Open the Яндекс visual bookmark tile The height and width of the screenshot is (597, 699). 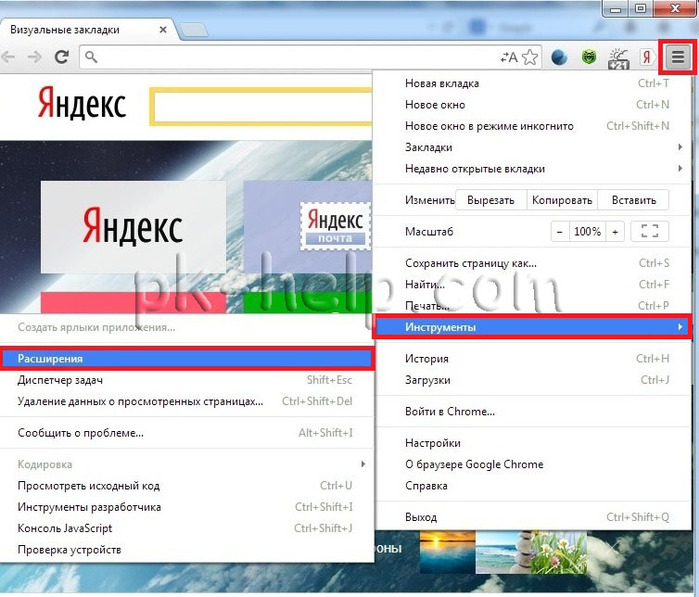[133, 227]
